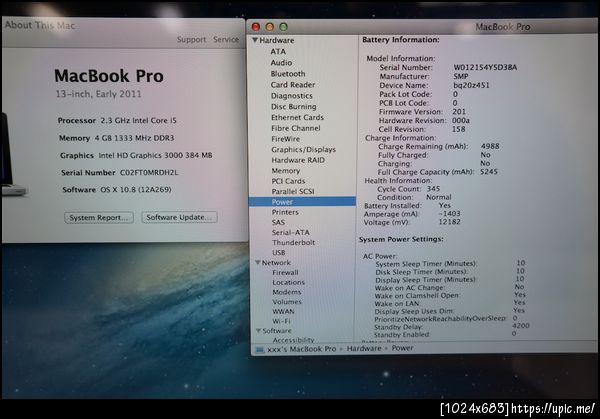The height and width of the screenshot is (419, 600).
Task: Select the highlighted Power row
Action: (302, 202)
